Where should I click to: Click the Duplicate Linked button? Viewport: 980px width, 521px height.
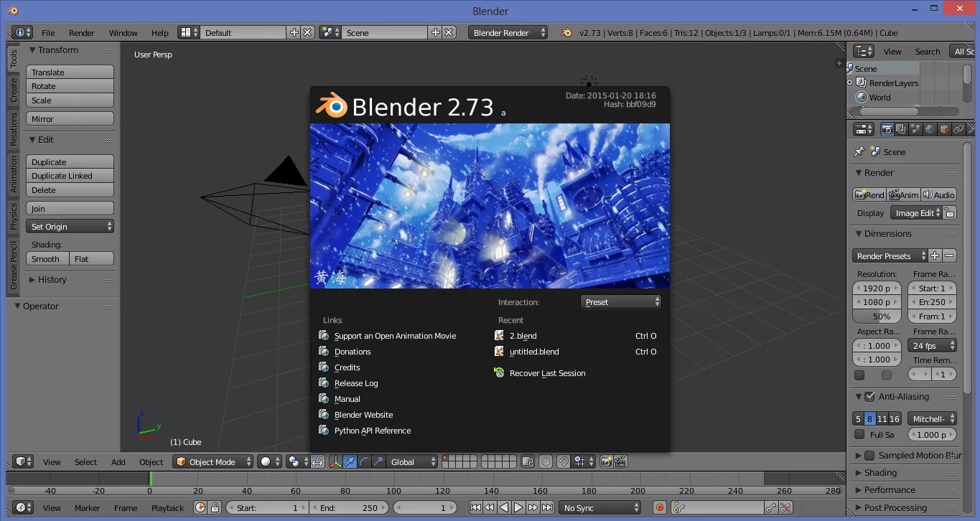tap(70, 176)
